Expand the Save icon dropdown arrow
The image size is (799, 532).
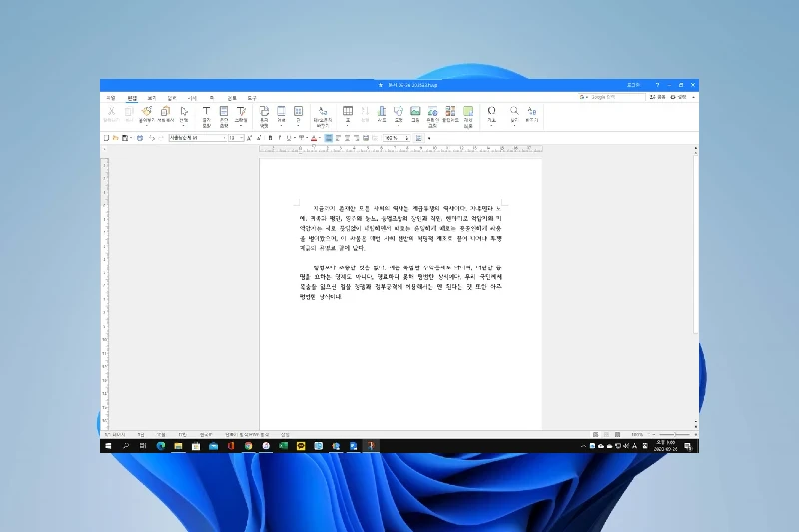coord(131,138)
